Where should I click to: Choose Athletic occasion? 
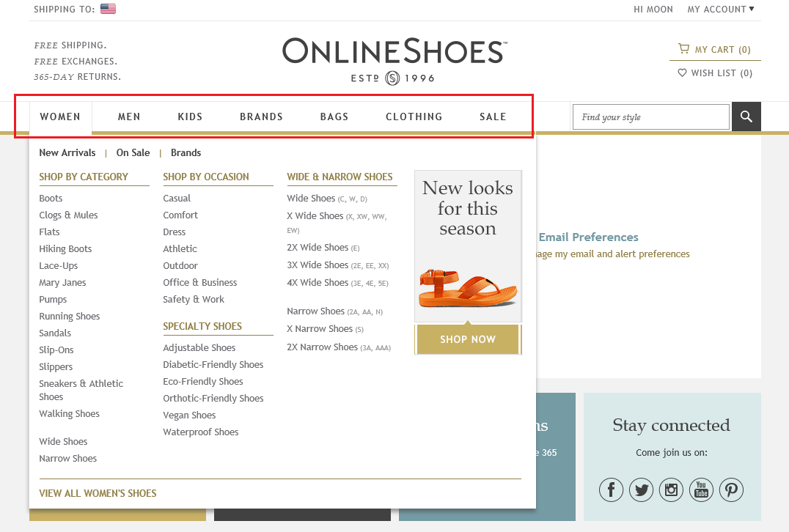click(180, 249)
